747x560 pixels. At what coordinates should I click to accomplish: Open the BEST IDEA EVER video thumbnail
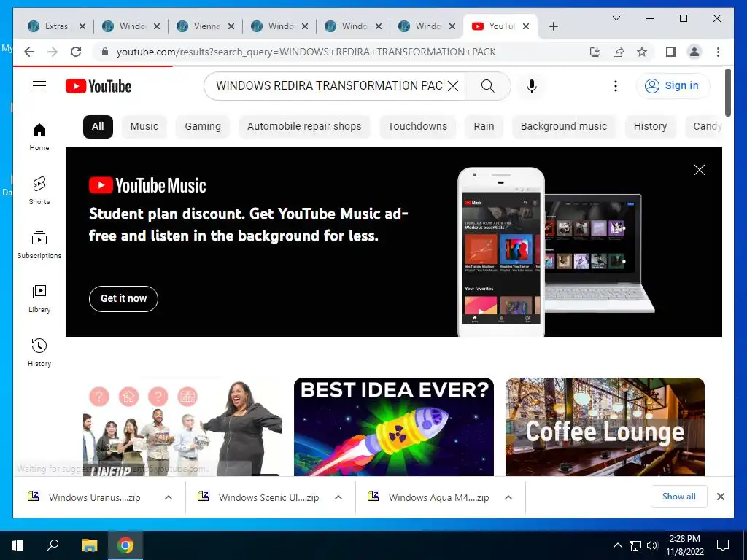coord(393,427)
